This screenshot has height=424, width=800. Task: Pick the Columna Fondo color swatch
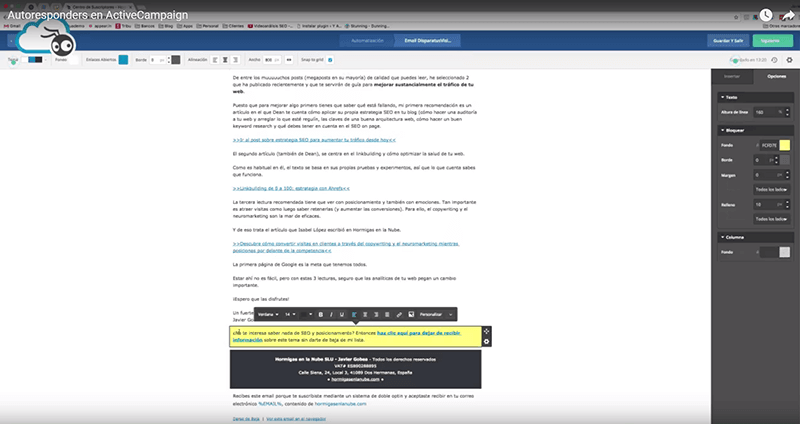pos(785,252)
